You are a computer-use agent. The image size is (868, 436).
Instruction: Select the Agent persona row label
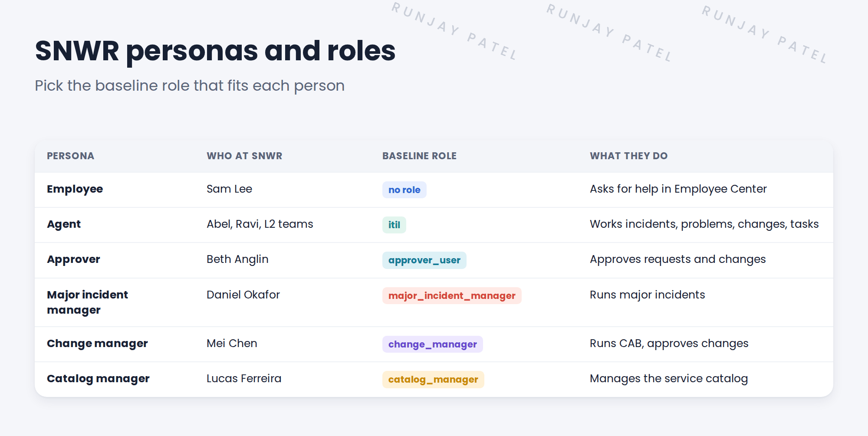(x=64, y=224)
